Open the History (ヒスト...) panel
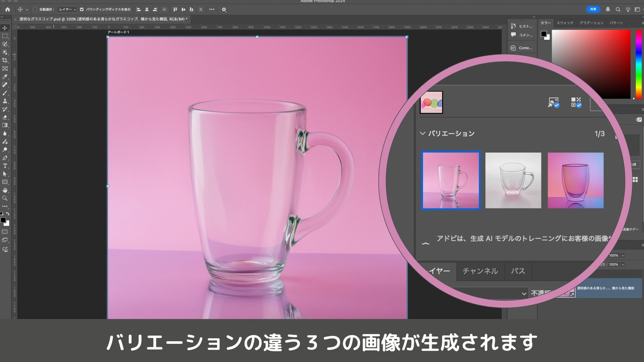 [522, 26]
